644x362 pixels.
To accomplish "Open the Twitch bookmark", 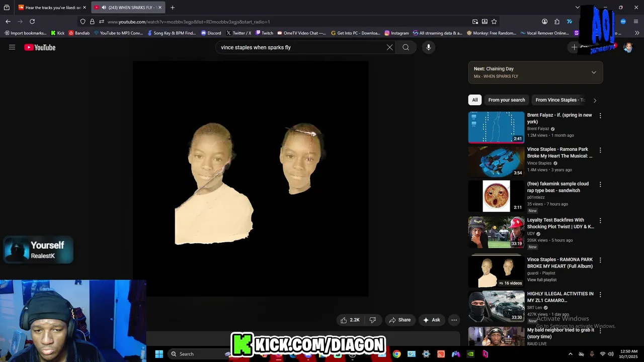I will 264,33.
